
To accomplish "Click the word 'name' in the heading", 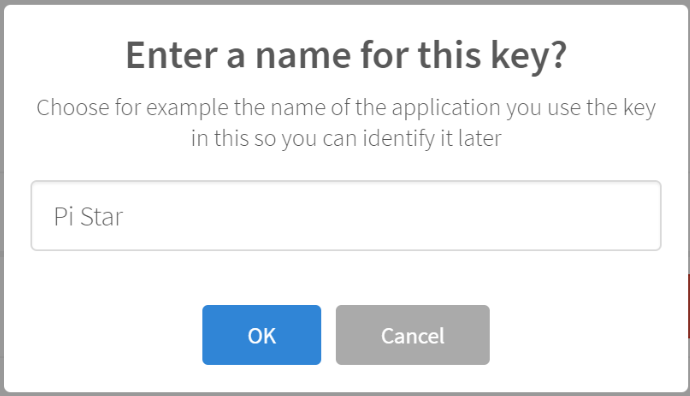I will pyautogui.click(x=303, y=56).
